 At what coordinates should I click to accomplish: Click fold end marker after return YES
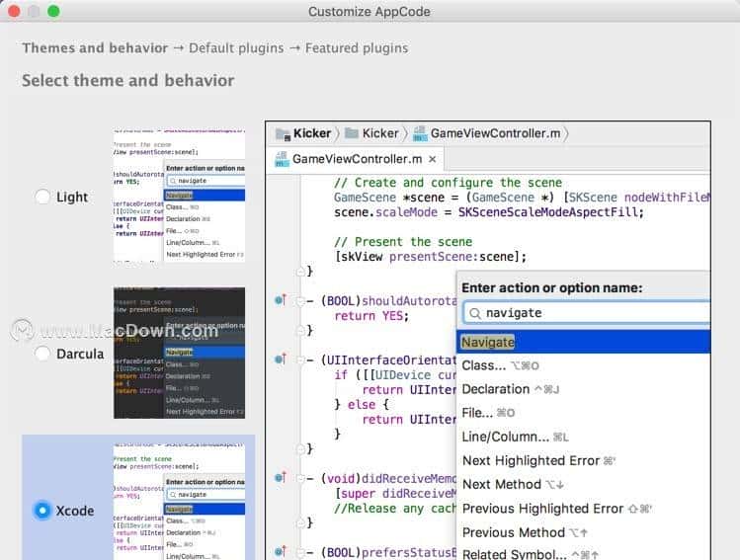(300, 331)
